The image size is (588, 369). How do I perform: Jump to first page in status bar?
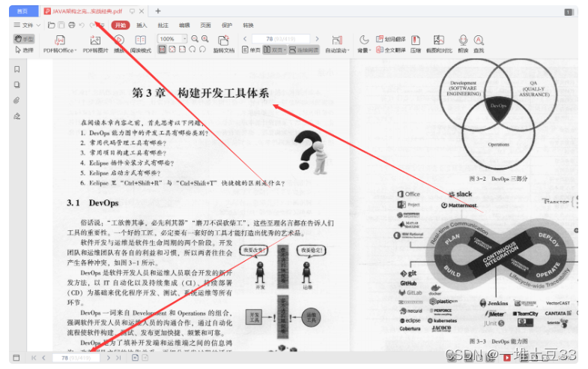(x=34, y=358)
